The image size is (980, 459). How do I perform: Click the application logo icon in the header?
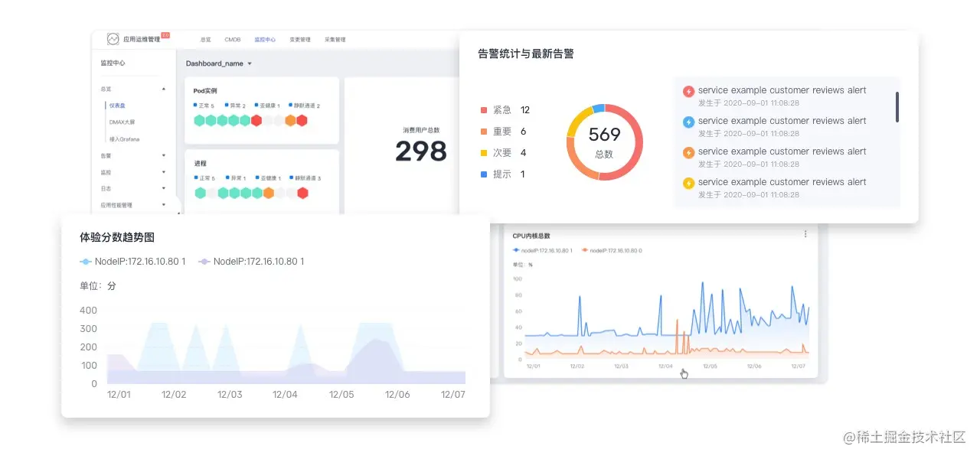113,39
